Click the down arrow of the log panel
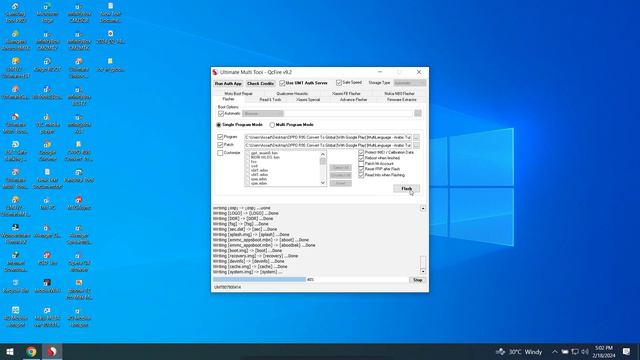This screenshot has width=640, height=360. click(x=423, y=271)
